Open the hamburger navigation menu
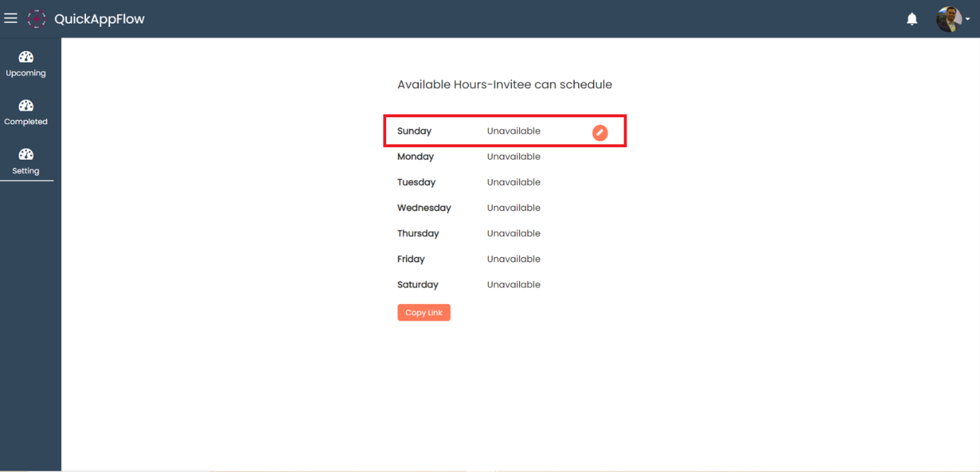Viewport: 980px width, 472px height. 11,18
